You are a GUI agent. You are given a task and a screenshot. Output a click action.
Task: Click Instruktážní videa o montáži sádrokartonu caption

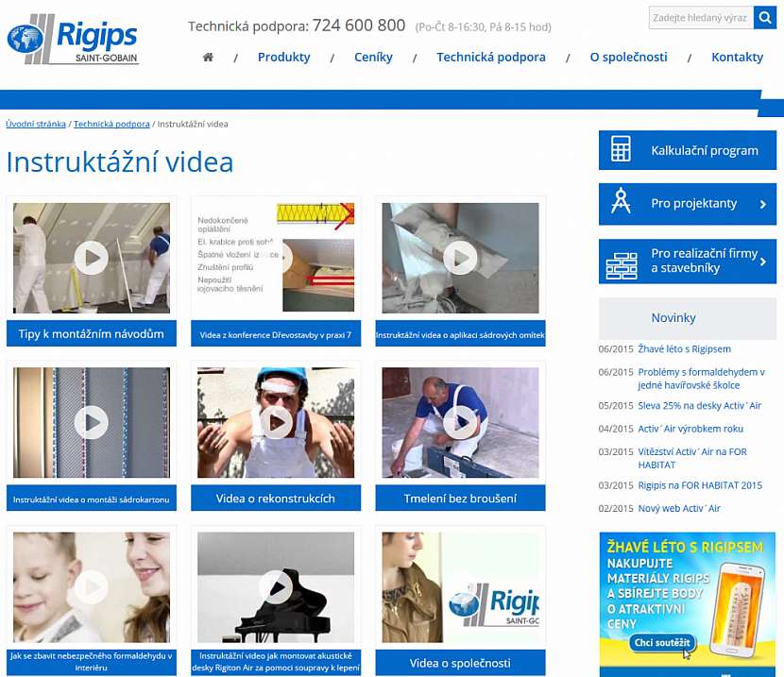(91, 499)
